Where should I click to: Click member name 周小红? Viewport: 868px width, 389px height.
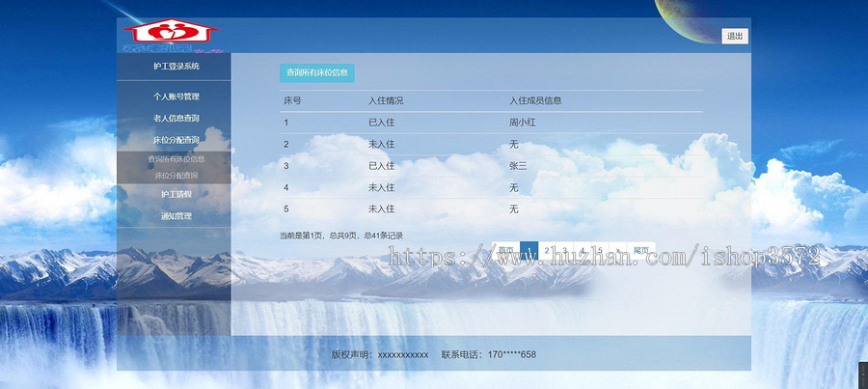coord(522,123)
